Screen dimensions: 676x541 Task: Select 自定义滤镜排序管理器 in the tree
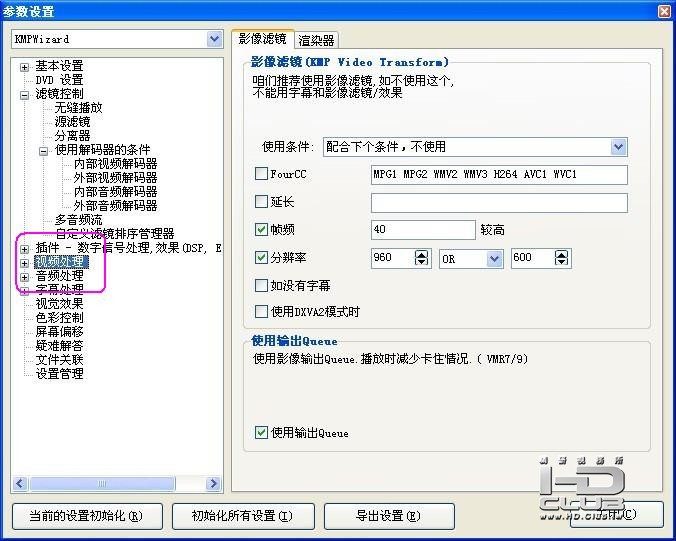tap(115, 234)
